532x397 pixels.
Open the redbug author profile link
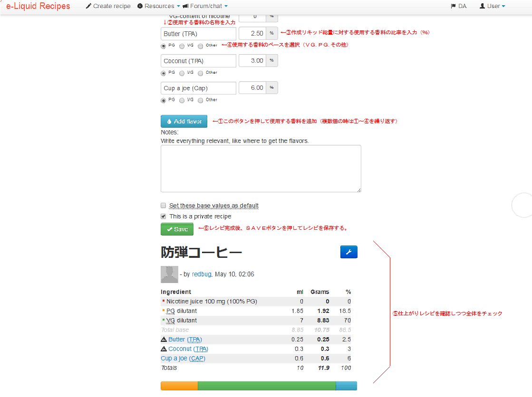click(x=202, y=274)
